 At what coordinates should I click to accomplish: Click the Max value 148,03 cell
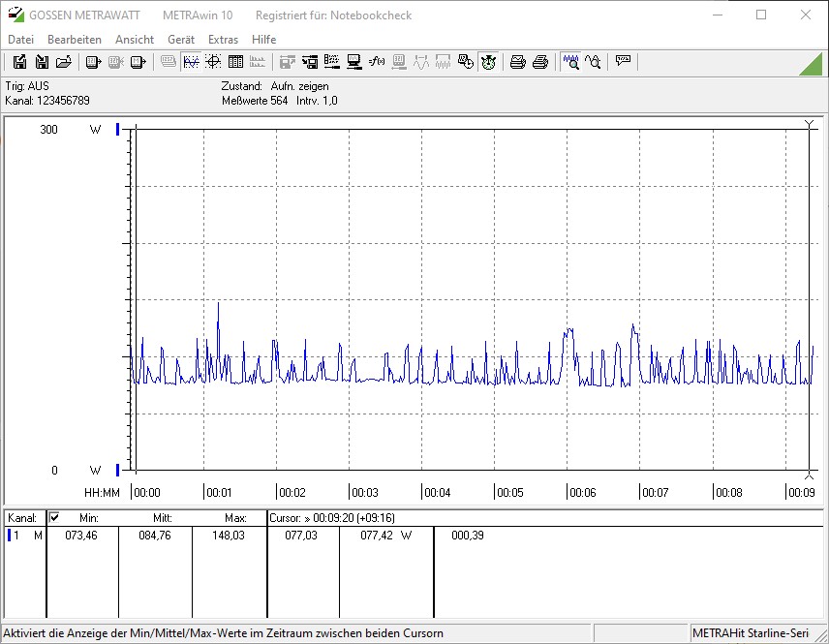(229, 536)
